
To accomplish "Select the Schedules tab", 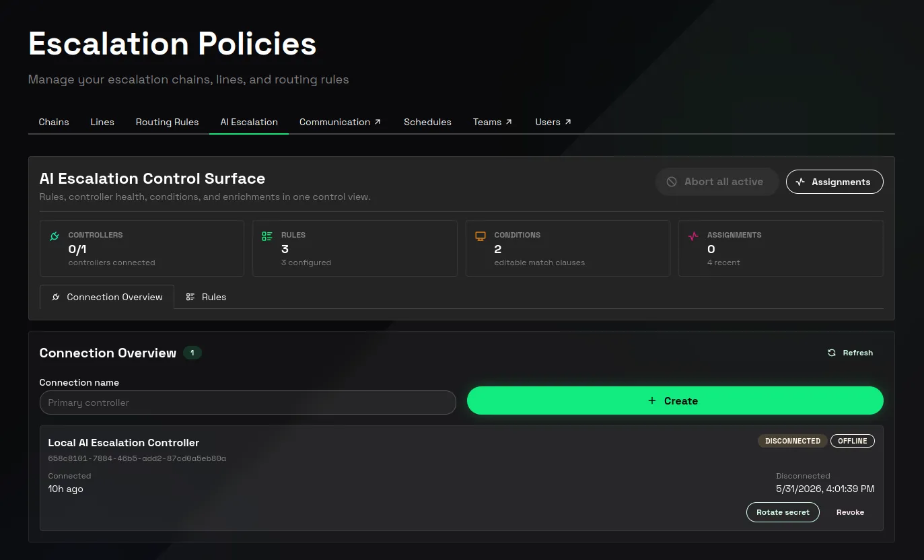I will (427, 122).
